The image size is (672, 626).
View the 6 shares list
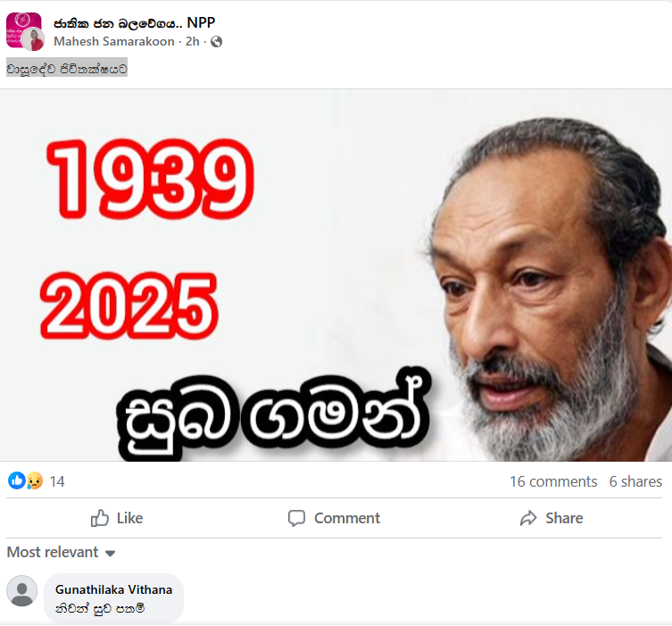coord(635,481)
